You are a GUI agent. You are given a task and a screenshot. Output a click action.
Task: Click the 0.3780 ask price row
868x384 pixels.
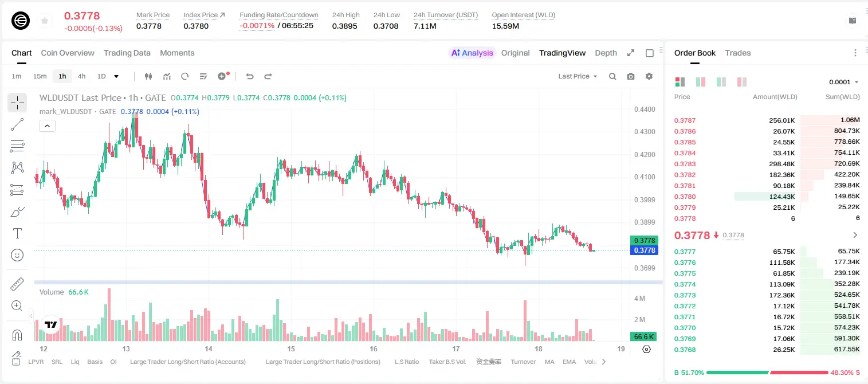point(767,197)
